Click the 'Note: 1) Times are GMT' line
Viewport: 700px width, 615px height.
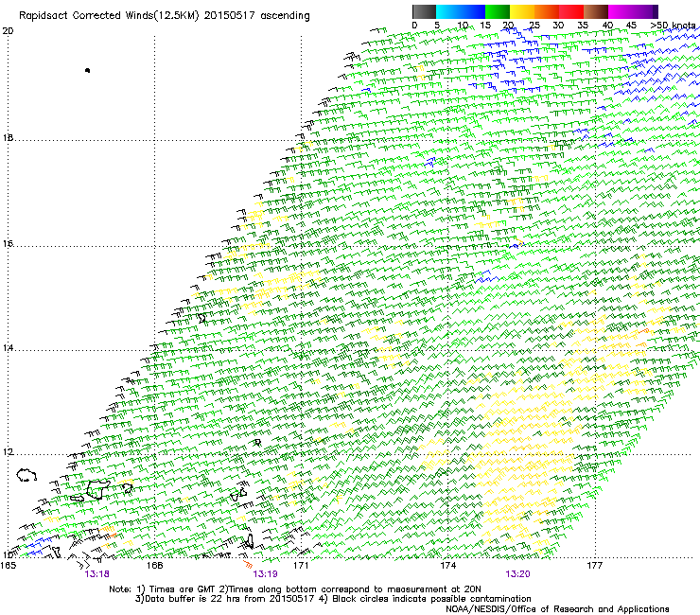pyautogui.click(x=295, y=589)
